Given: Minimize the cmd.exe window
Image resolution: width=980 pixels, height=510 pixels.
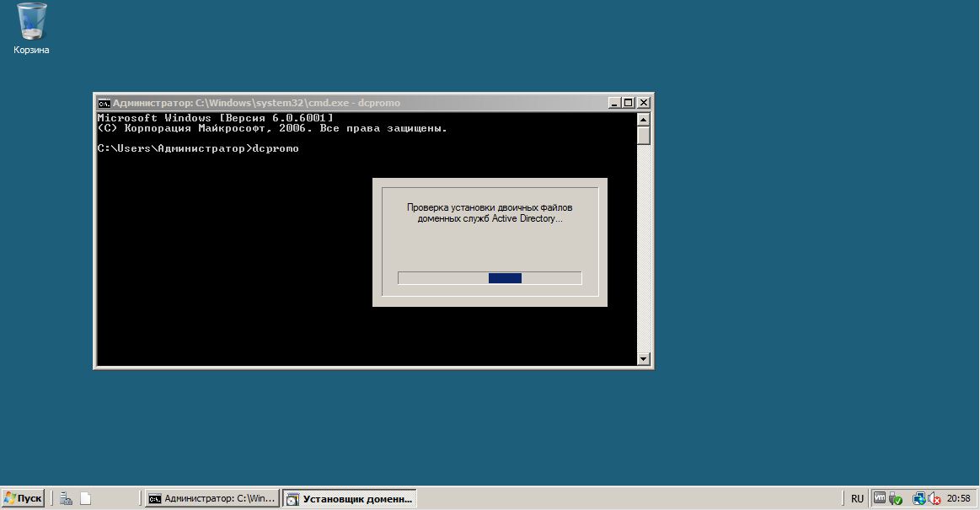Looking at the screenshot, I should [x=613, y=103].
